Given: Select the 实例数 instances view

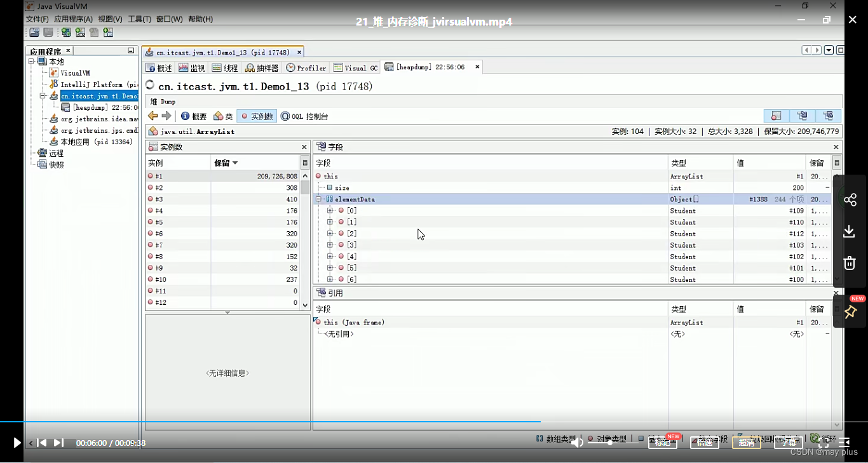Looking at the screenshot, I should pyautogui.click(x=257, y=116).
